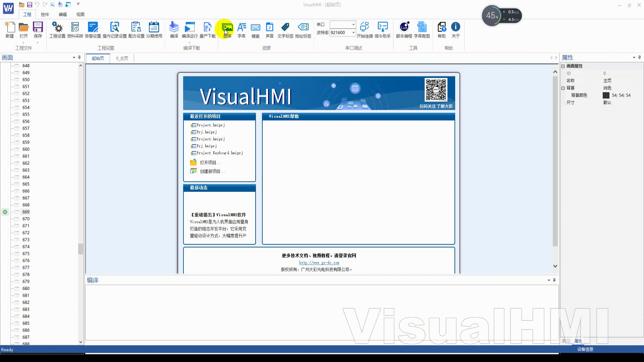Viewport: 644px width, 362px height.
Task: Click the 编译 compile icon
Action: coord(174,30)
